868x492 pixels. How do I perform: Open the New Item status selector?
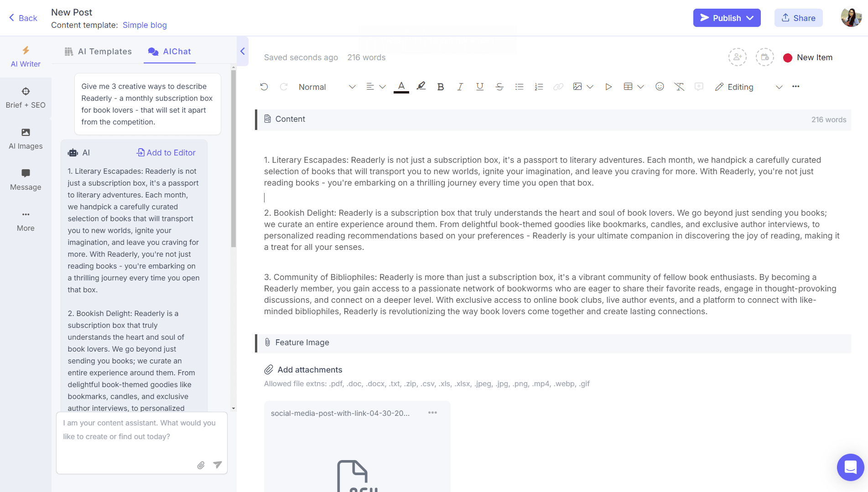point(808,57)
